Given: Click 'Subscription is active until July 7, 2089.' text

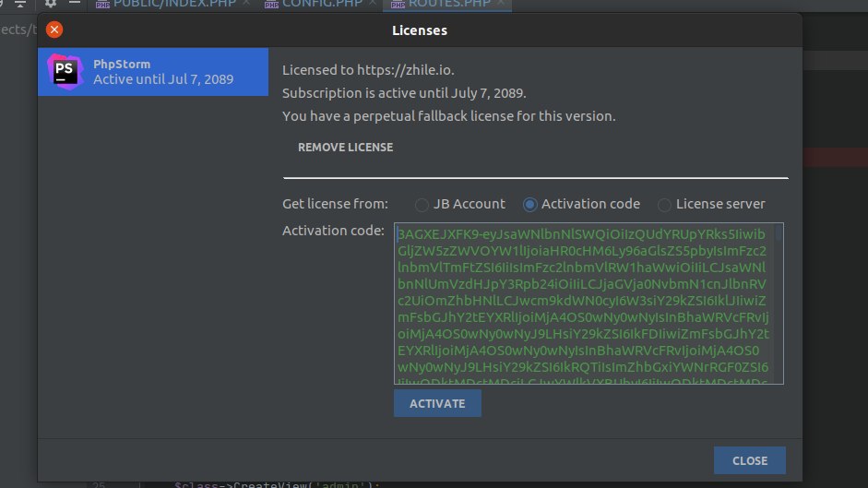Looking at the screenshot, I should (x=404, y=93).
